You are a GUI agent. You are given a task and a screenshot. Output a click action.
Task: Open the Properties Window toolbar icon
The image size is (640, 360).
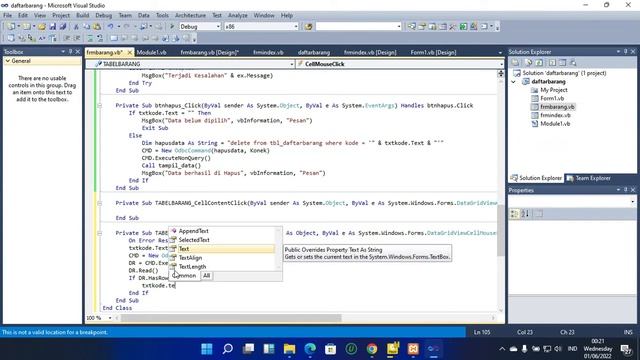[x=422, y=27]
